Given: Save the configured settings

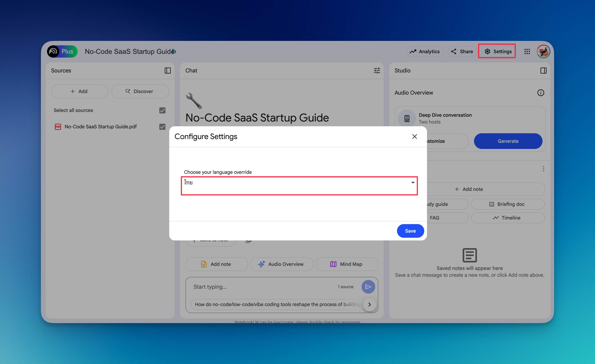Looking at the screenshot, I should tap(410, 231).
